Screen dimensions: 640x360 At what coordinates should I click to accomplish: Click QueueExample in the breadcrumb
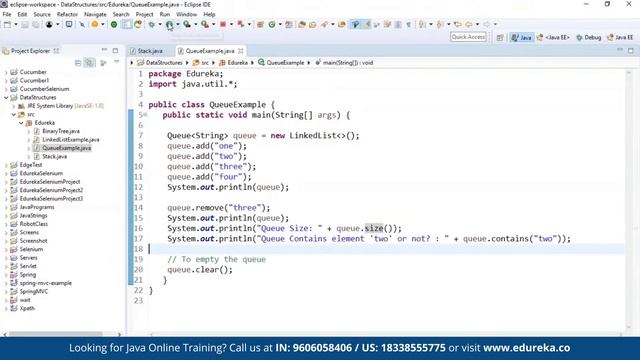[285, 63]
